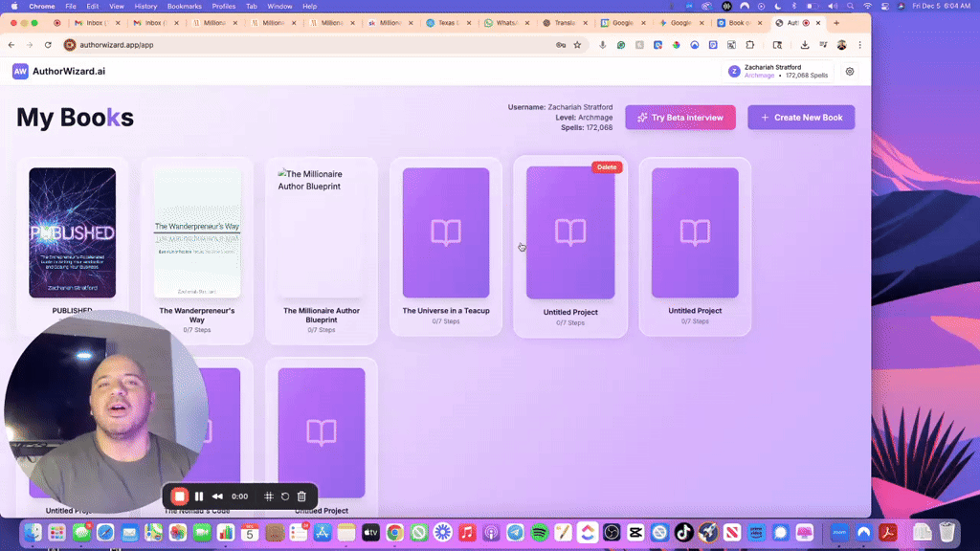Rewind the recording
Viewport: 980px width, 551px height.
[x=217, y=496]
